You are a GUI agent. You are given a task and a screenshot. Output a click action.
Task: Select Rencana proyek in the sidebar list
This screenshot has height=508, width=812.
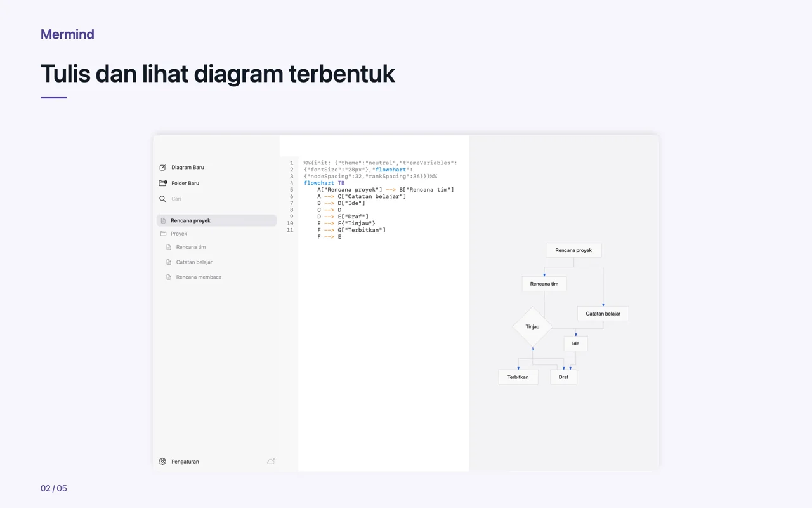pos(216,220)
